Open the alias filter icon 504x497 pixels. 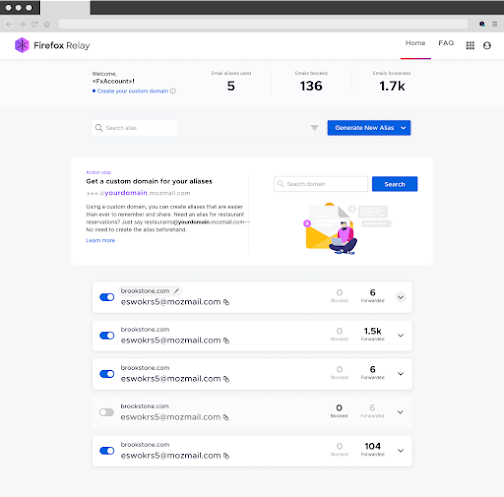tap(314, 128)
